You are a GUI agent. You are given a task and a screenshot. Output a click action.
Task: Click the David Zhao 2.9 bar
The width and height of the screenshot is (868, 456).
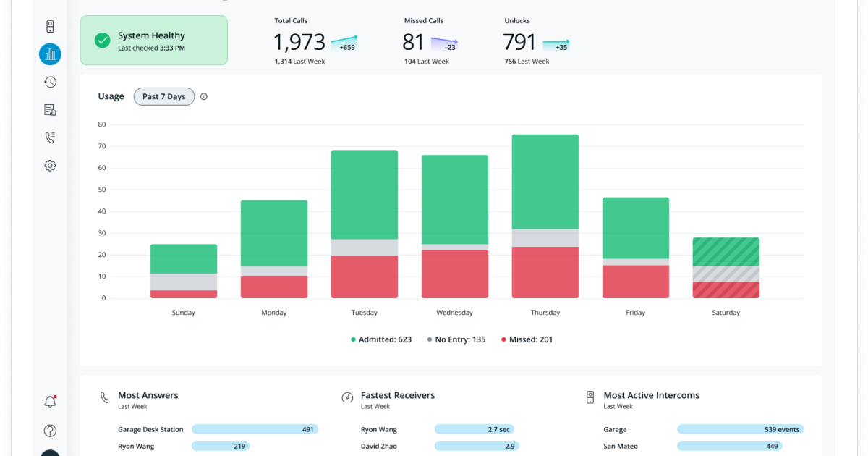click(477, 447)
